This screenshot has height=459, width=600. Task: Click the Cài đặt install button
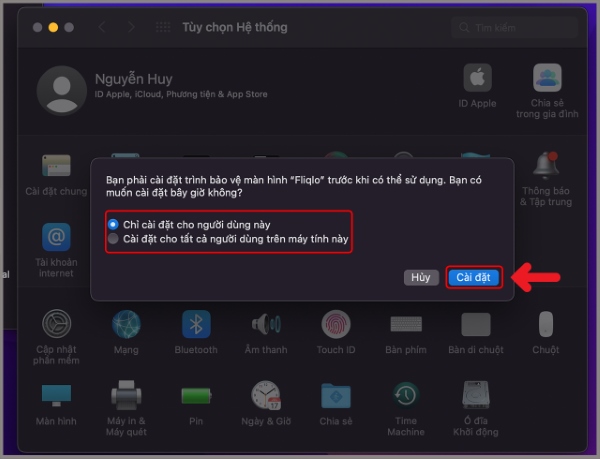click(x=473, y=277)
